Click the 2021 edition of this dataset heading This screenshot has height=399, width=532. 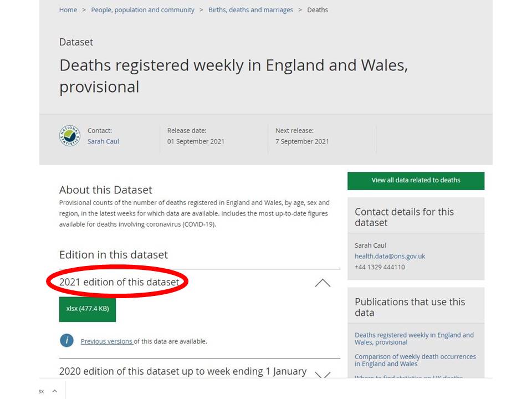coord(119,282)
